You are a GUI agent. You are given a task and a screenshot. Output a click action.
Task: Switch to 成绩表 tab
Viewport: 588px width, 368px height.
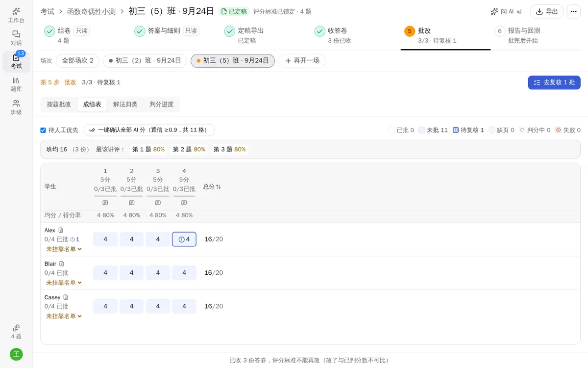92,105
